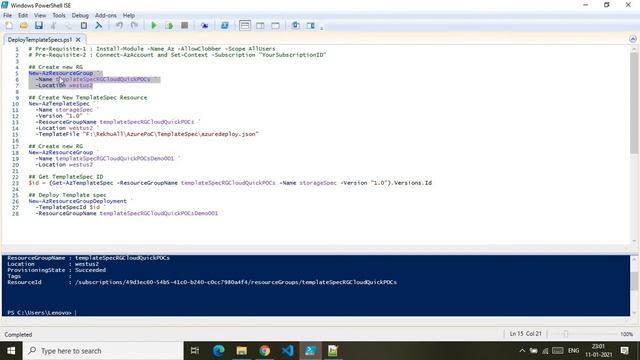Image resolution: width=640 pixels, height=360 pixels.
Task: Open the Add-ons menu
Action: pyautogui.click(x=106, y=15)
